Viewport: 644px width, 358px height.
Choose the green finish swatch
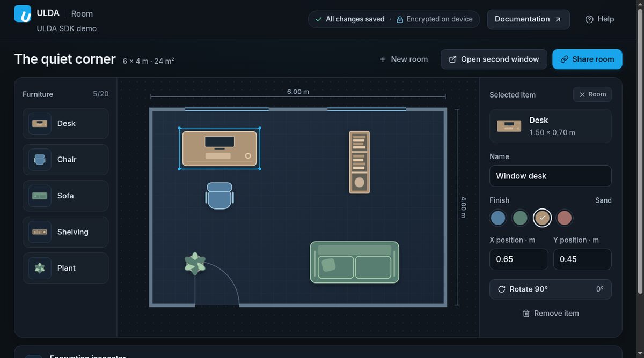point(520,218)
